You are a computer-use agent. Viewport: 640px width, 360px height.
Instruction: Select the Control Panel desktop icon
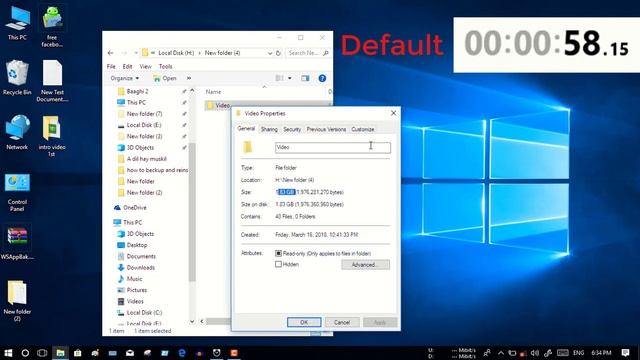coord(17,193)
